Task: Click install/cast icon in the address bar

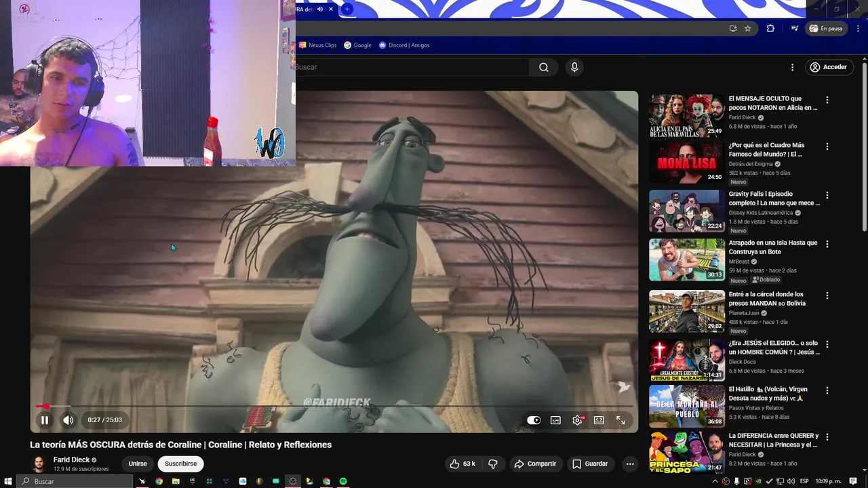Action: 733,28
